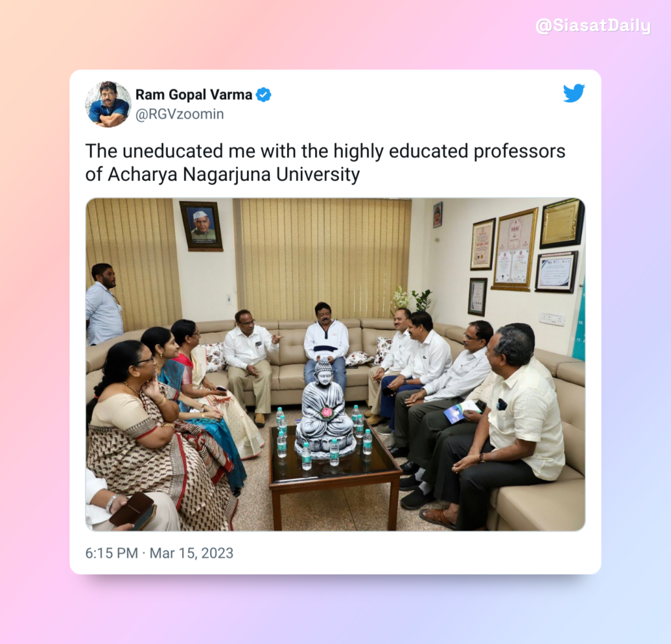Click the man standing in the light blue shirt
The image size is (671, 644).
pyautogui.click(x=103, y=304)
